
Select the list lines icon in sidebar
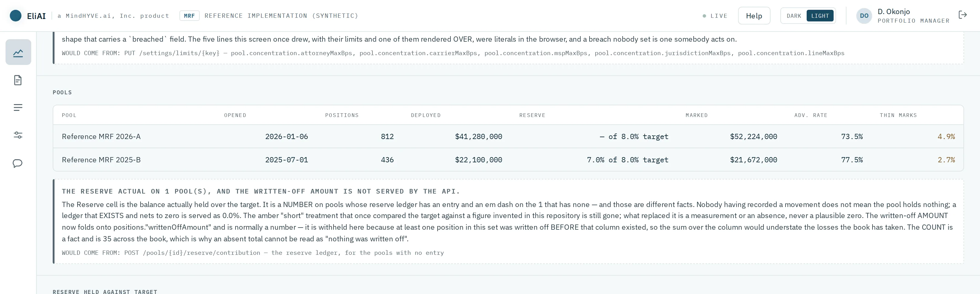pos(18,107)
